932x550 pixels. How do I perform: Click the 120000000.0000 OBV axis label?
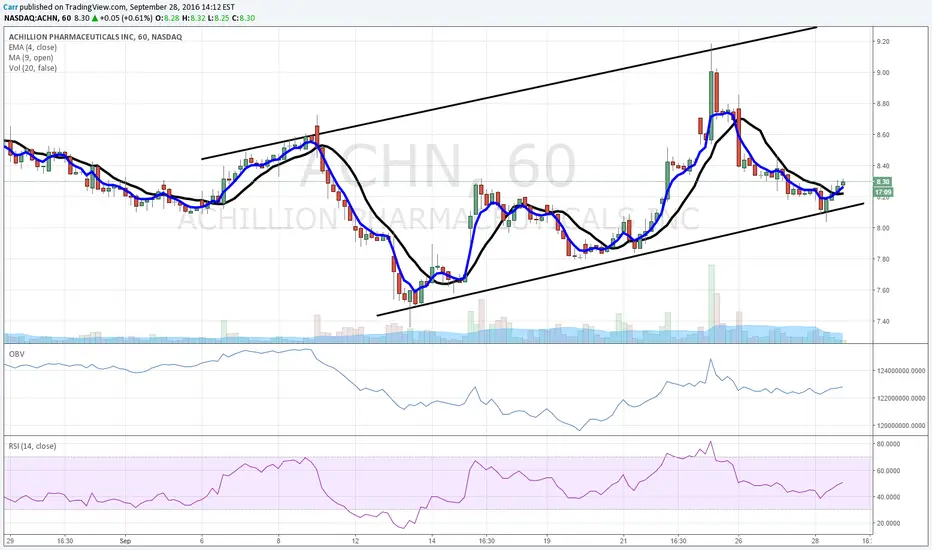coord(900,426)
